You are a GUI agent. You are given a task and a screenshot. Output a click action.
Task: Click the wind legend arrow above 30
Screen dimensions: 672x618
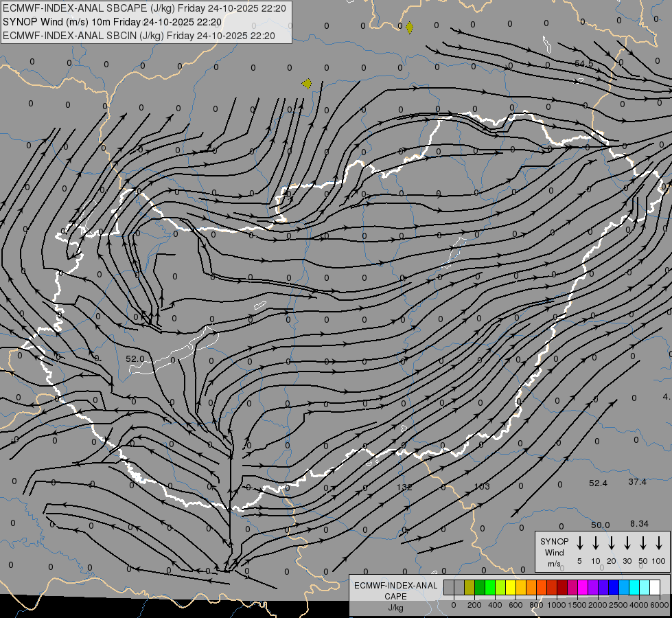coord(627,543)
